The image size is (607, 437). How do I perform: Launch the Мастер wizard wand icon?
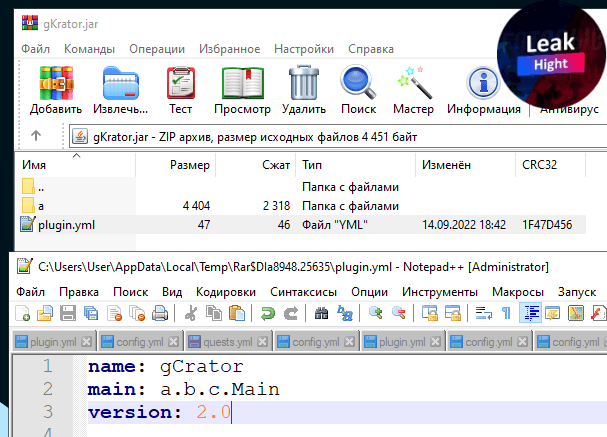point(414,83)
